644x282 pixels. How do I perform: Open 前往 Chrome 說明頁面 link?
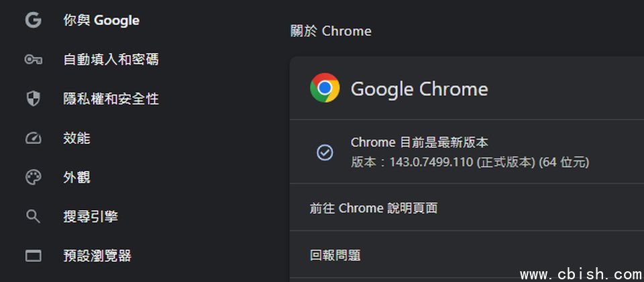click(x=374, y=208)
